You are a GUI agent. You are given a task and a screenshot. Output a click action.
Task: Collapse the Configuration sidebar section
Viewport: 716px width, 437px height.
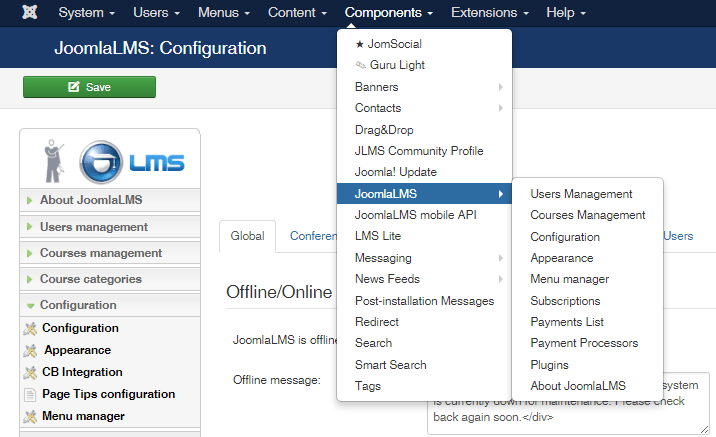pyautogui.click(x=110, y=305)
